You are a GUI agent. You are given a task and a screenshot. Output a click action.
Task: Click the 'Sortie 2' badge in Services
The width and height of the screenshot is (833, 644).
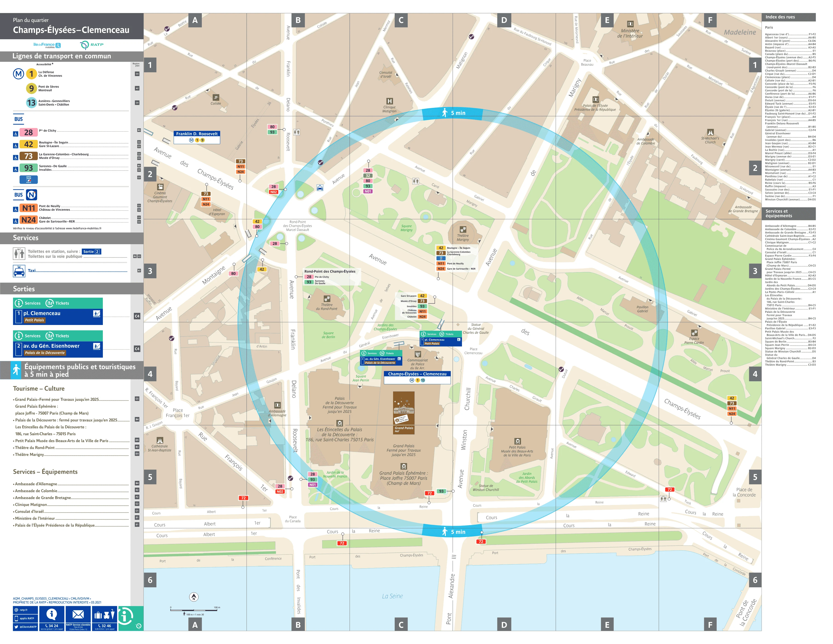tap(92, 252)
